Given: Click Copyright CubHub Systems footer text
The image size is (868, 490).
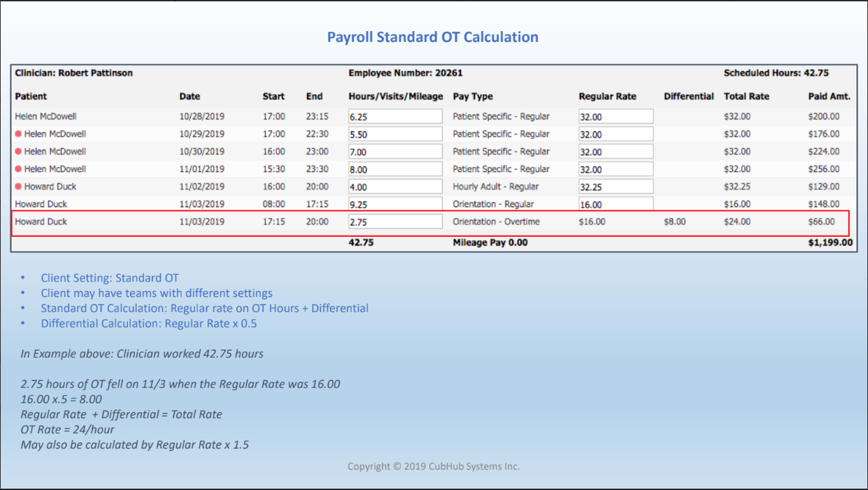Looking at the screenshot, I should point(434,466).
